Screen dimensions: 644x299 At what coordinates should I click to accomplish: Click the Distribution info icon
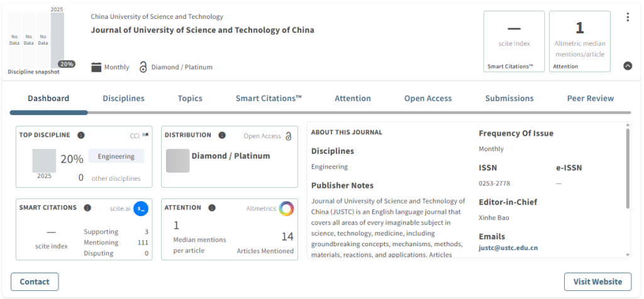point(222,135)
